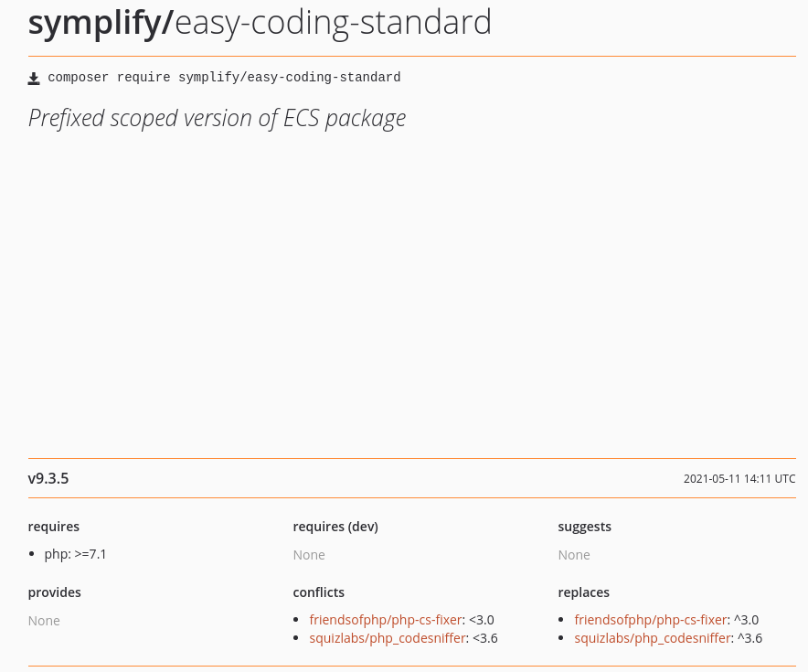Screen dimensions: 808x672
Task: Click the provides section heading
Action: click(x=54, y=592)
